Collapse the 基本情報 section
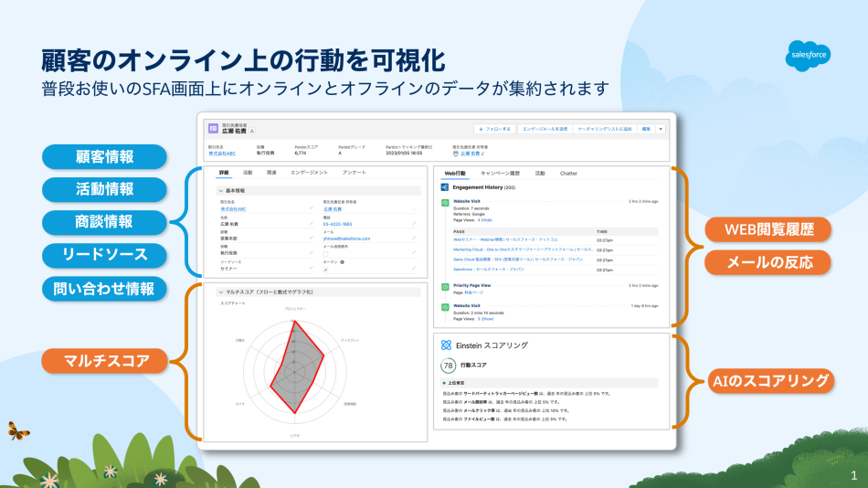The width and height of the screenshot is (868, 488). point(220,191)
